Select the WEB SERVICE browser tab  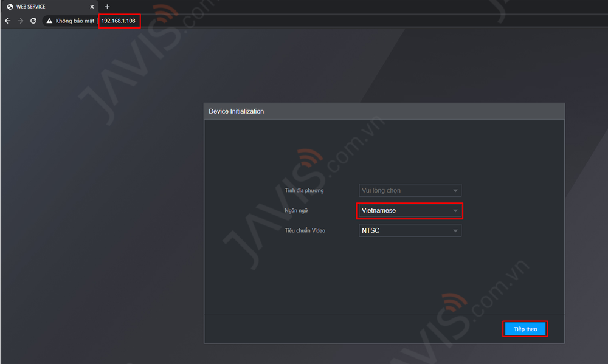(x=49, y=7)
